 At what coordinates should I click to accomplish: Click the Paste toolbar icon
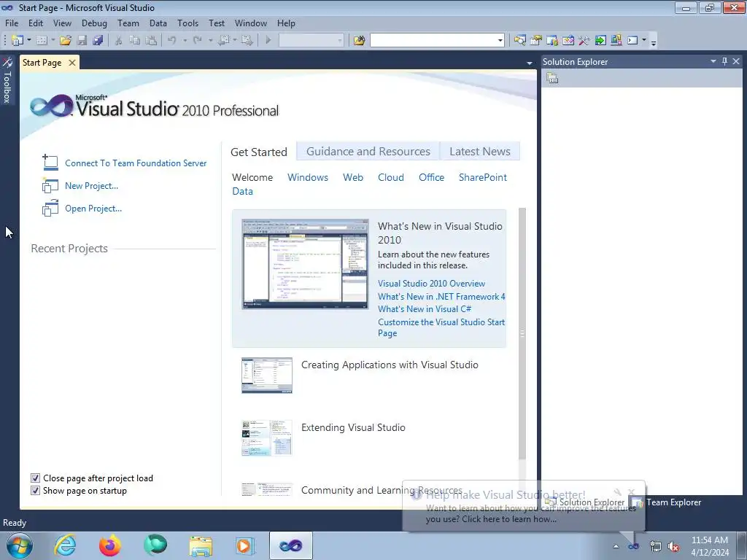pos(151,41)
